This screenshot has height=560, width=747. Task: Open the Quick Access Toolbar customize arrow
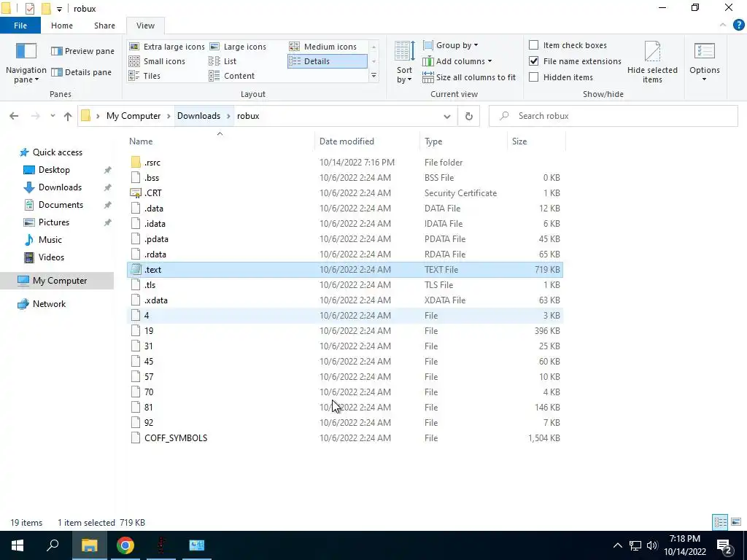click(59, 9)
